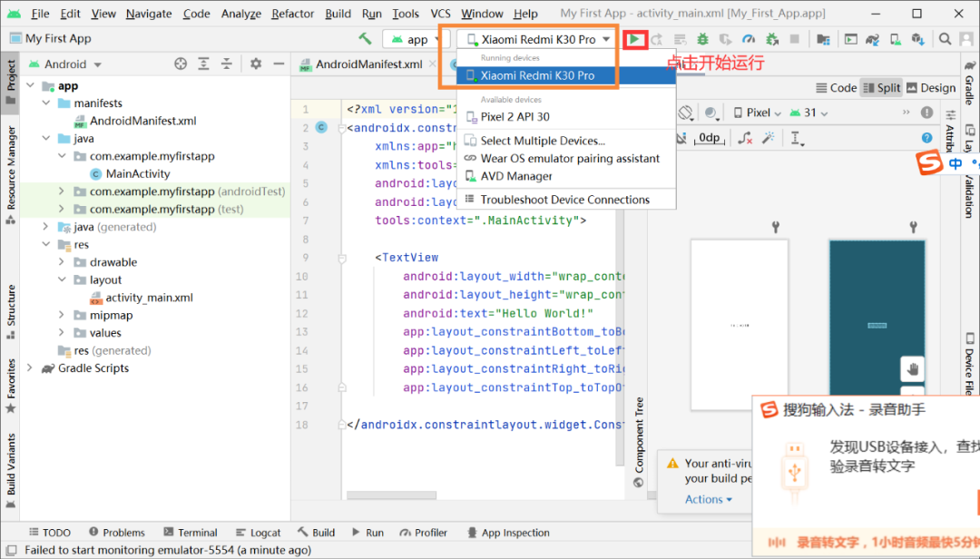This screenshot has width=980, height=559.
Task: Click the Sogou input method S icon
Action: 929,164
